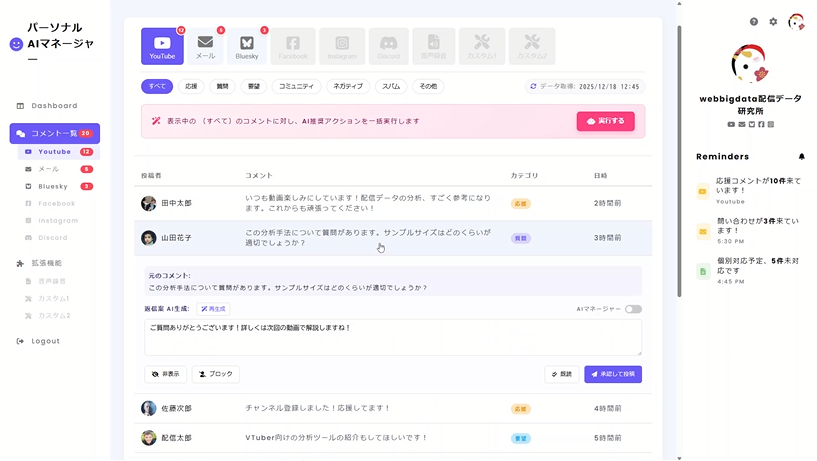Hide comment with the 非表示 button
The image size is (817, 461).
coord(166,374)
